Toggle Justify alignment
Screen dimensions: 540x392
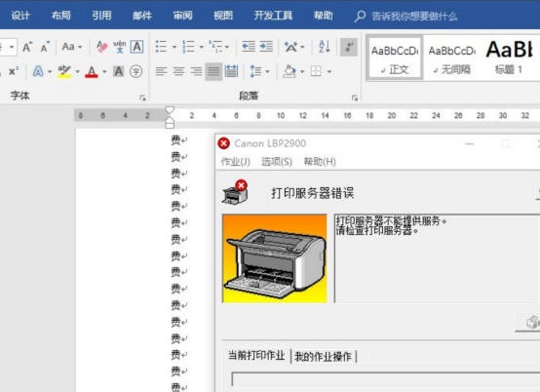tap(213, 71)
